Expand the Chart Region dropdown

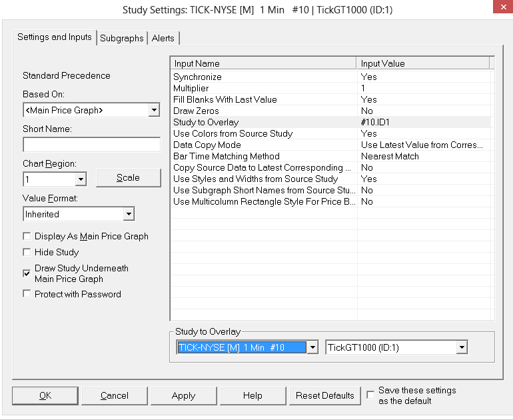coord(81,179)
